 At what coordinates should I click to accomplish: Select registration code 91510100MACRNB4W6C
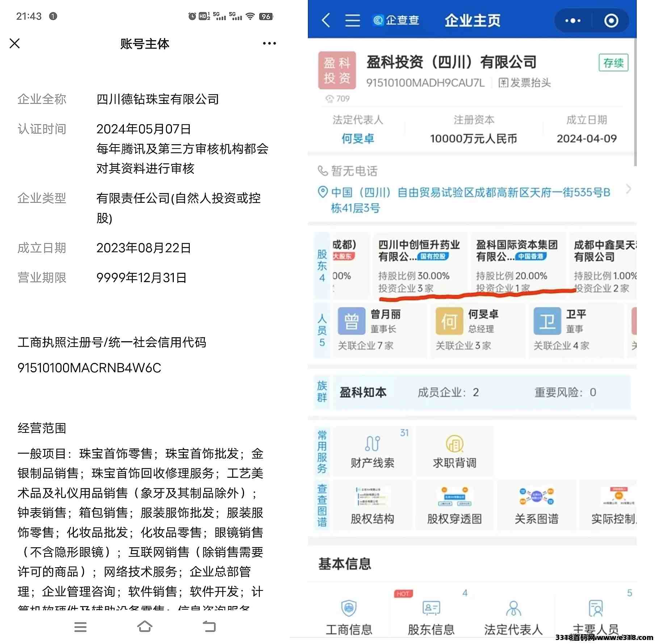pos(89,368)
